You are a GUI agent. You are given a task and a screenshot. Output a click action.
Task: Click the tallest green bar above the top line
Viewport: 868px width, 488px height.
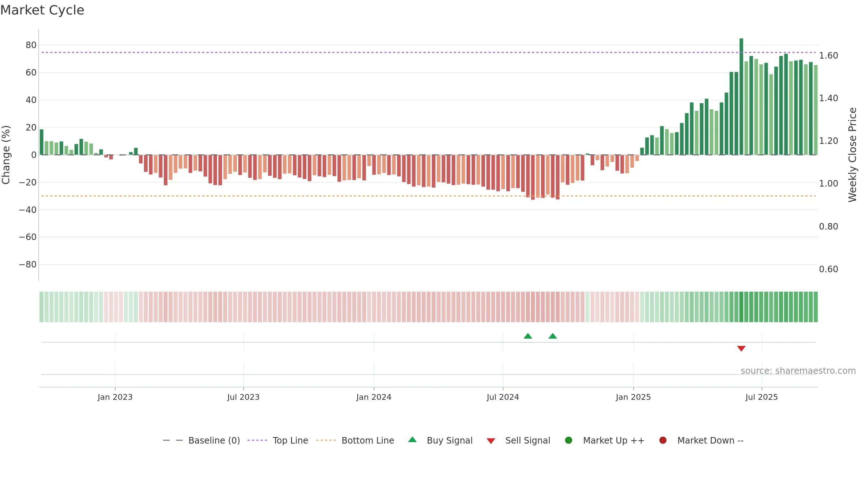[741, 97]
